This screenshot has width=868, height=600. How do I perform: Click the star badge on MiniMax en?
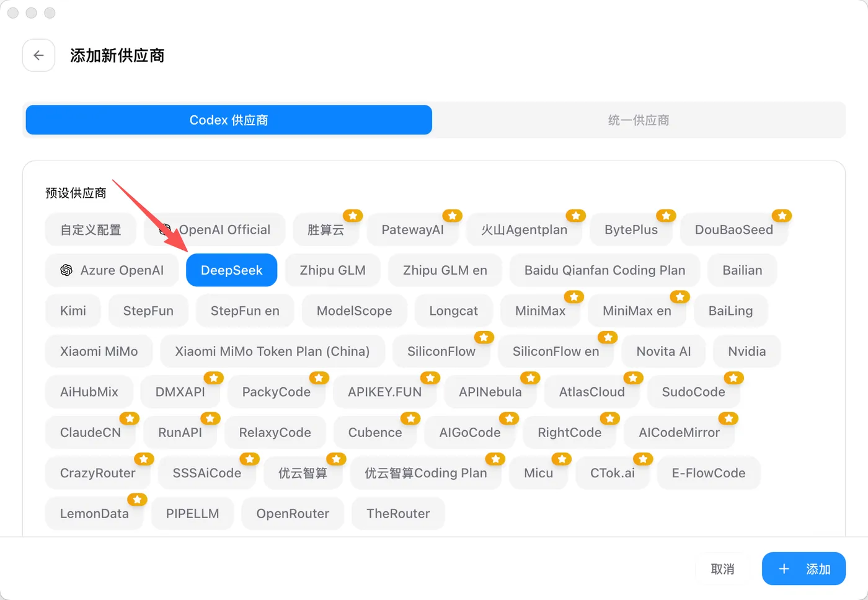pyautogui.click(x=680, y=297)
